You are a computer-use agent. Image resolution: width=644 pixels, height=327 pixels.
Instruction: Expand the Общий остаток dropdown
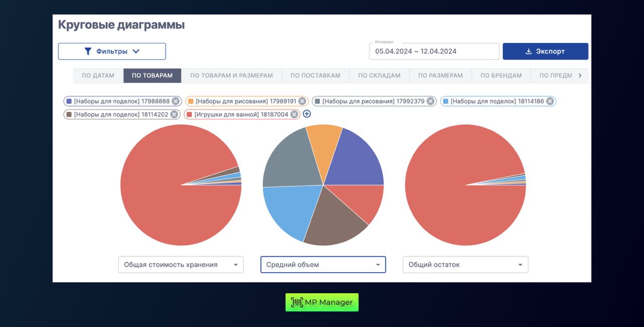pyautogui.click(x=465, y=265)
